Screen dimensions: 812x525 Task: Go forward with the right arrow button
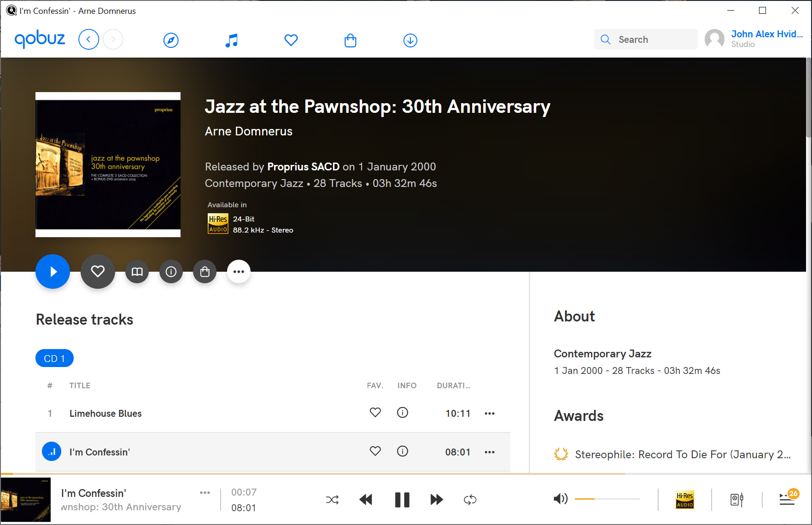[113, 40]
